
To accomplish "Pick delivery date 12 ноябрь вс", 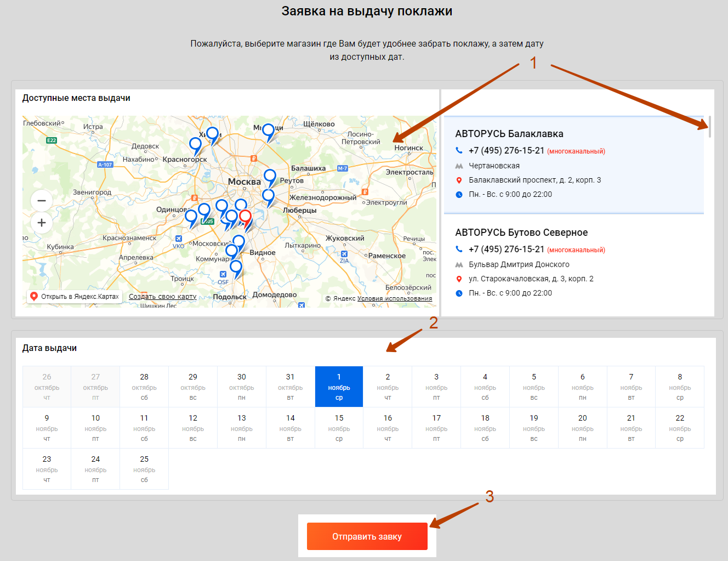I will point(193,428).
